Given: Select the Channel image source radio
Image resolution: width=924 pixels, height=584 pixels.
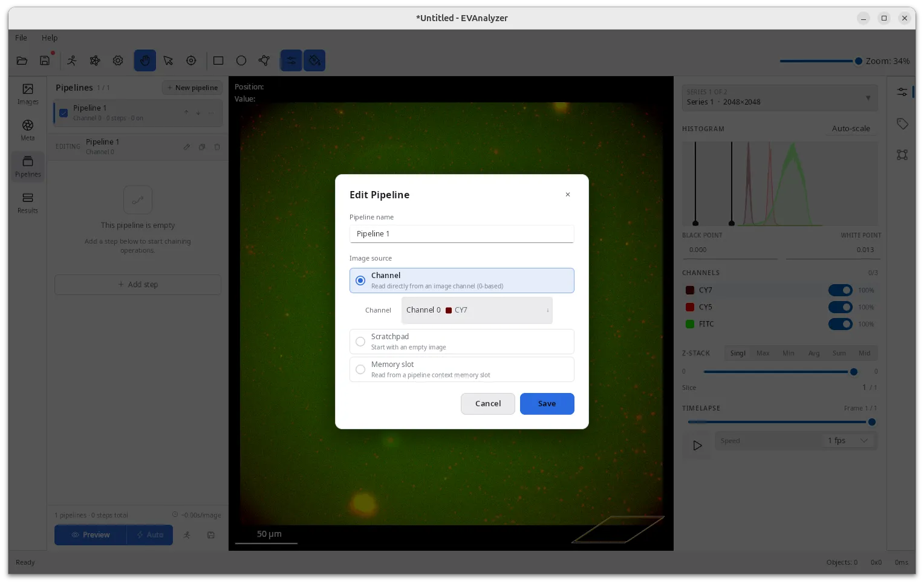Looking at the screenshot, I should [x=360, y=281].
